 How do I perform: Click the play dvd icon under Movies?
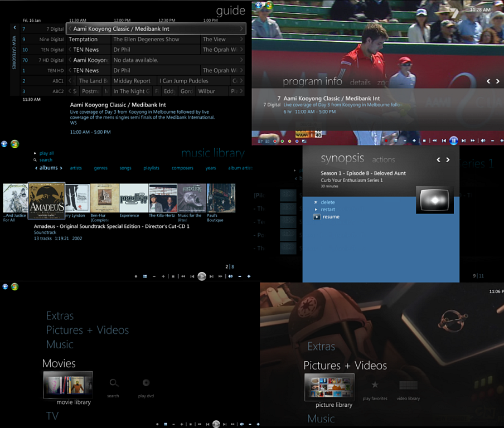pyautogui.click(x=146, y=383)
